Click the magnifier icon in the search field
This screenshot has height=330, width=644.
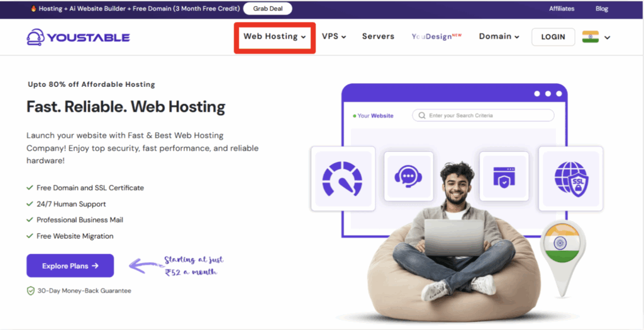pos(422,116)
